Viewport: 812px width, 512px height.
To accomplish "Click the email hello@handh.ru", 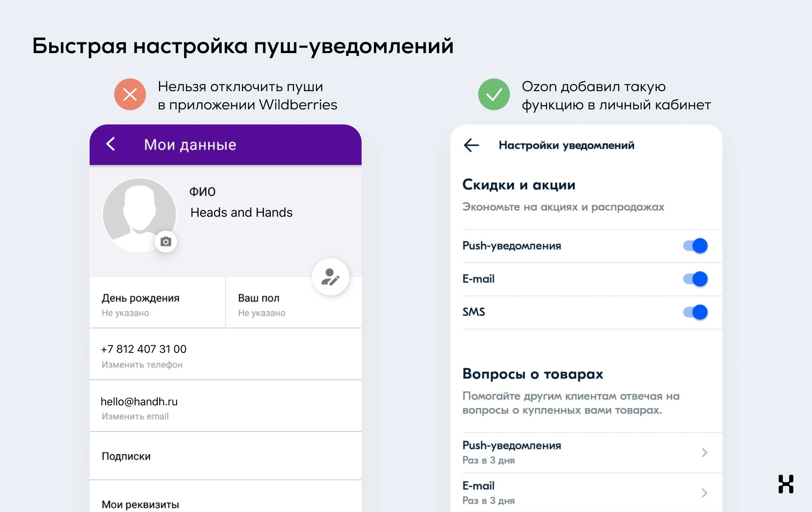I will pos(139,401).
